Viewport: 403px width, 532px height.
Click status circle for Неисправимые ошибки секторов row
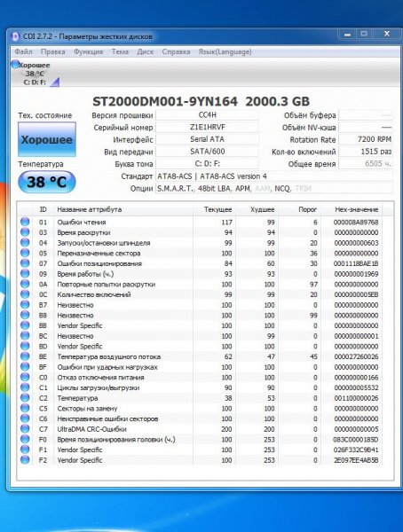point(25,419)
